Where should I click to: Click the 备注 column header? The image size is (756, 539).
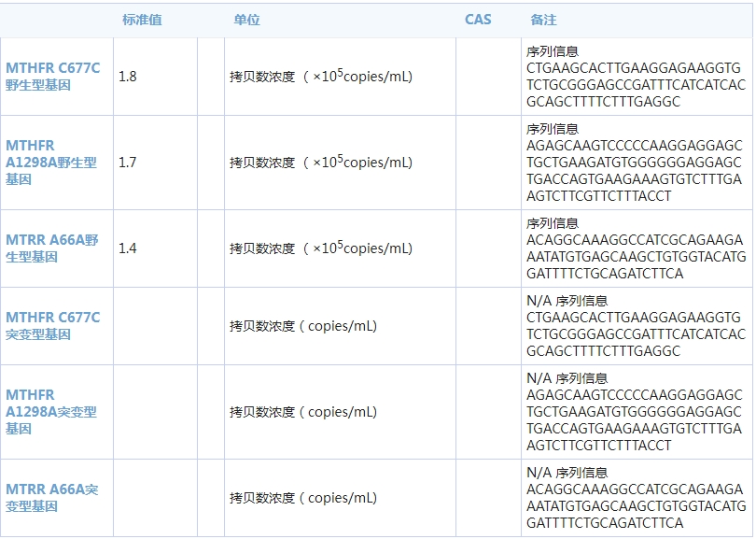pyautogui.click(x=543, y=20)
